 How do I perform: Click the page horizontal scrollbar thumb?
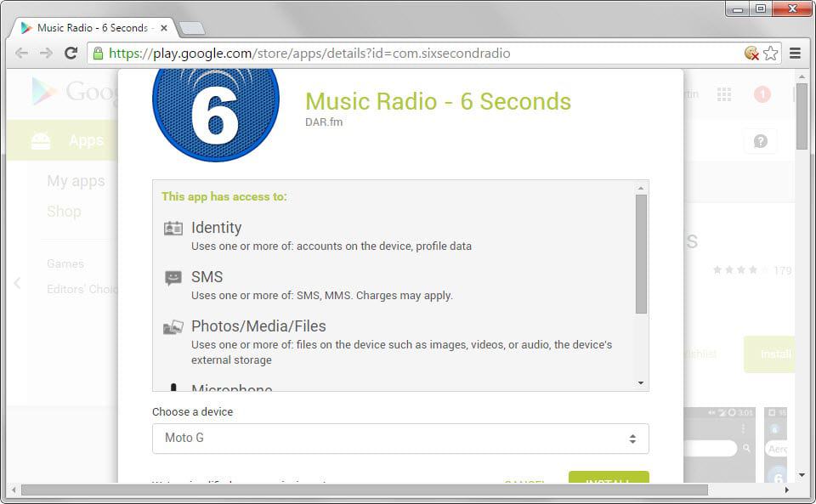(x=365, y=490)
